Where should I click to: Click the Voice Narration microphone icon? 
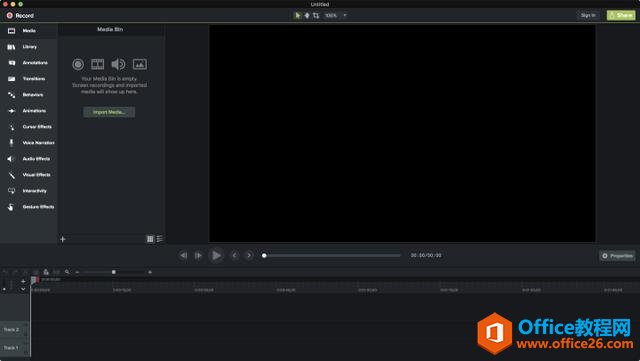pyautogui.click(x=11, y=143)
